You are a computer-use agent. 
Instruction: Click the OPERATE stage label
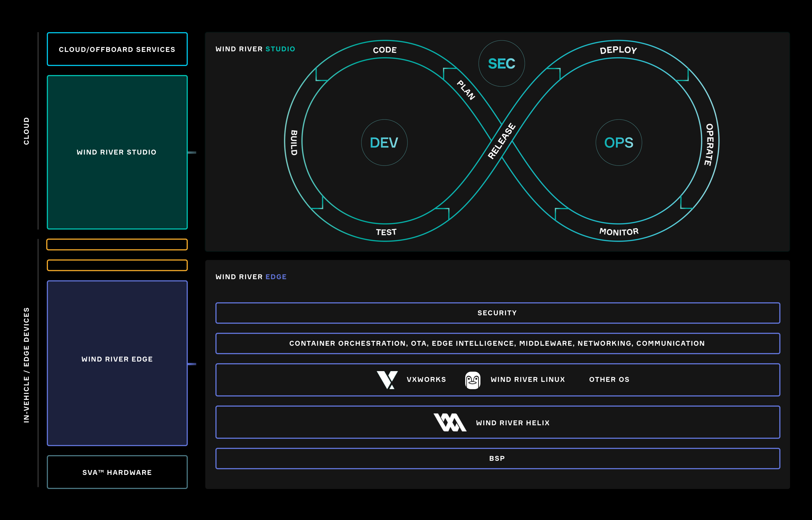(709, 144)
